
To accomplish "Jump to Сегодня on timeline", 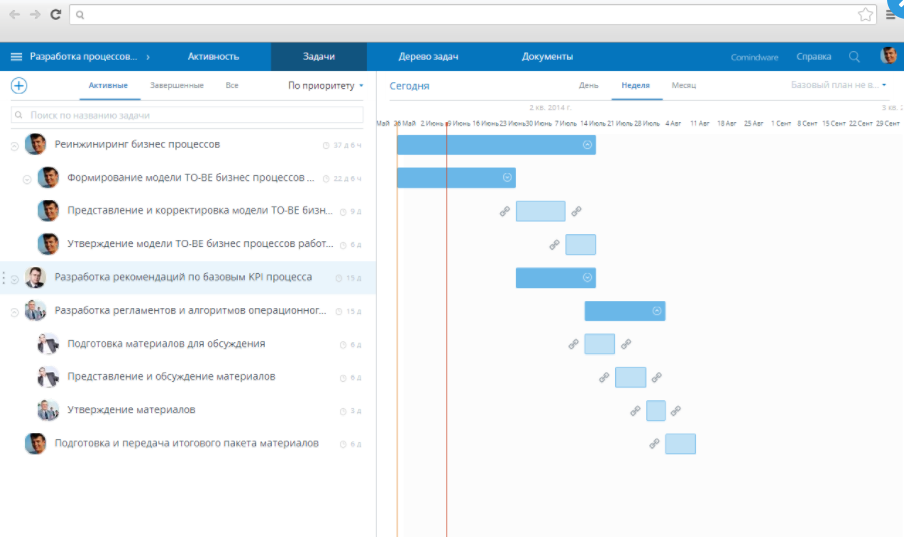I will click(x=409, y=86).
